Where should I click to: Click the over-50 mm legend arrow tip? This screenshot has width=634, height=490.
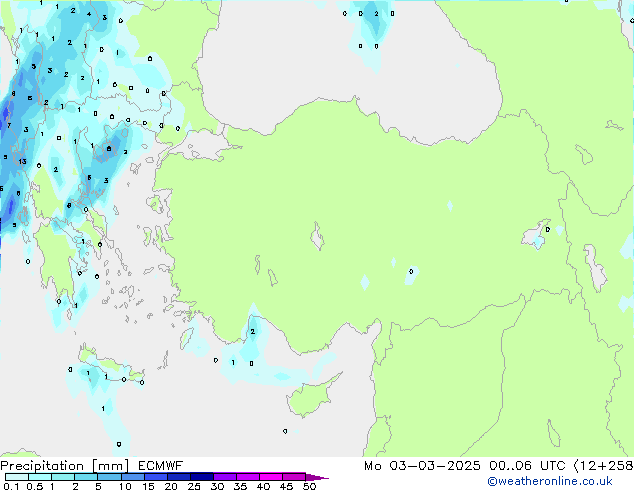(x=317, y=477)
